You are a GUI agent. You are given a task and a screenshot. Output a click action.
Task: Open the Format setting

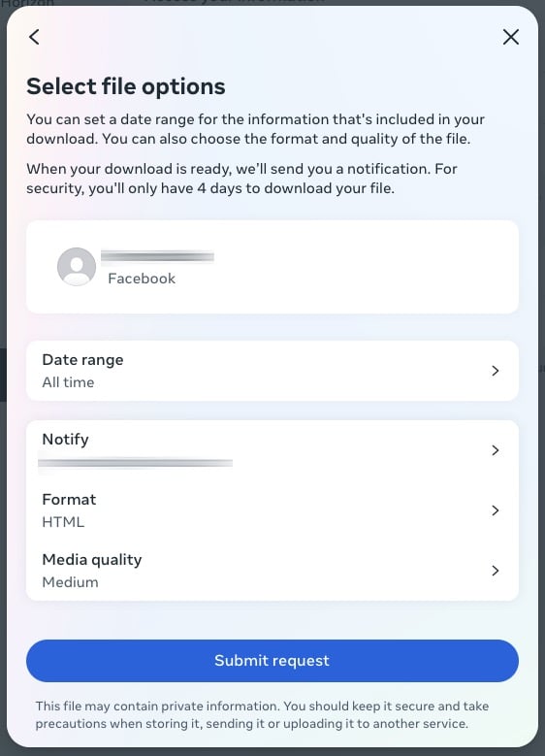tap(272, 510)
